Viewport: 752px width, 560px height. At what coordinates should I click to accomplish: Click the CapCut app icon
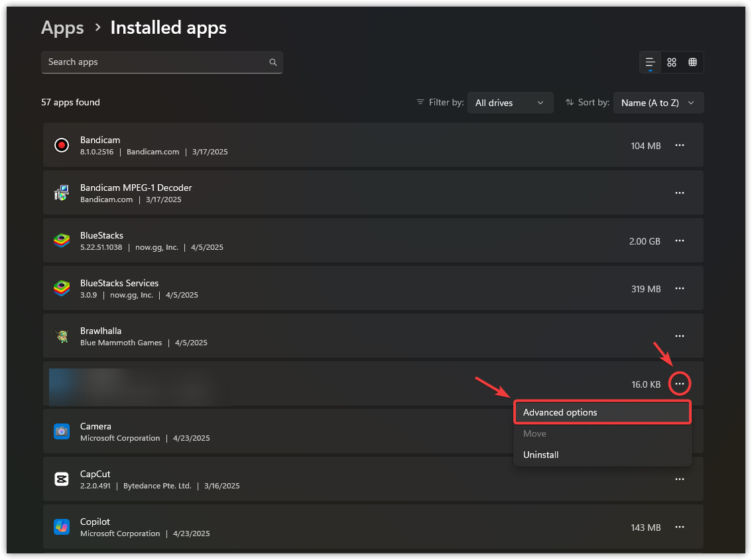62,479
